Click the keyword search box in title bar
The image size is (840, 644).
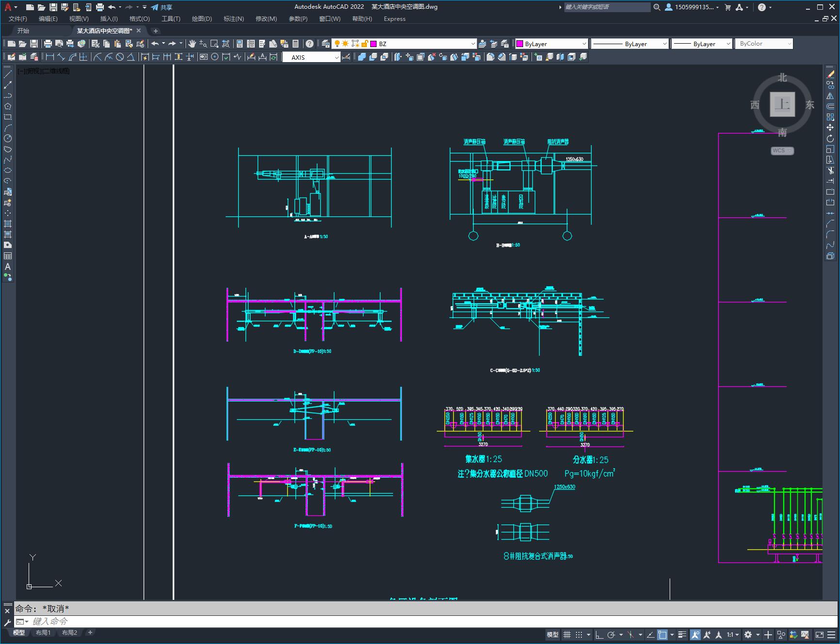click(x=607, y=7)
